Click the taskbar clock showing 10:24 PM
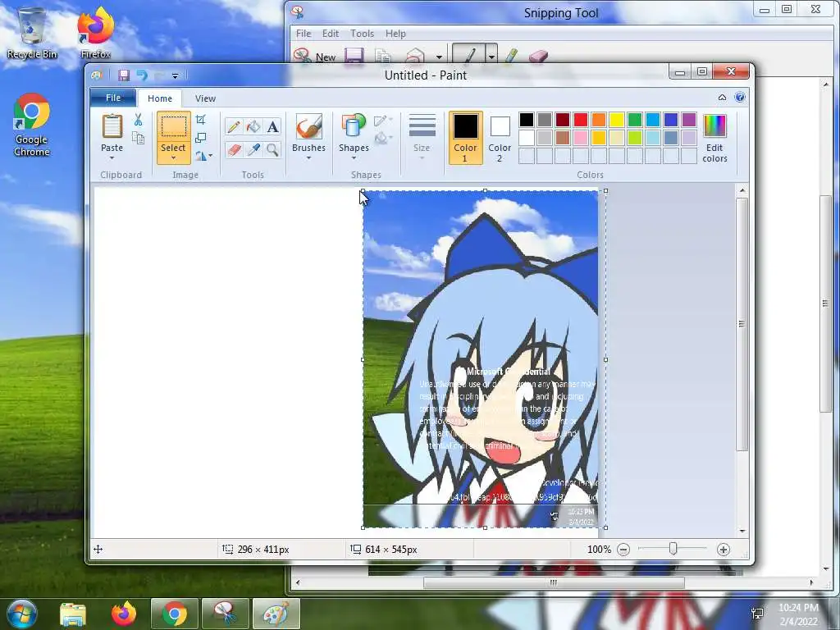Screen dimensions: 840x630 [798, 614]
